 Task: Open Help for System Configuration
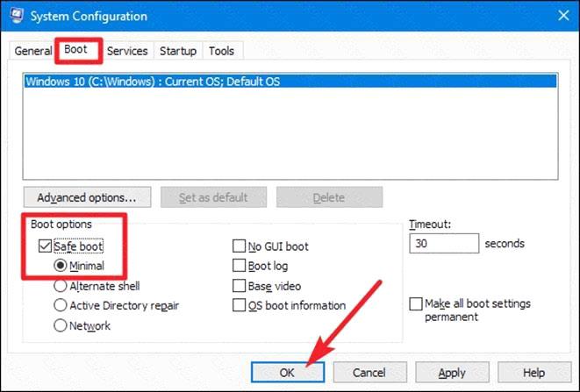(534, 373)
